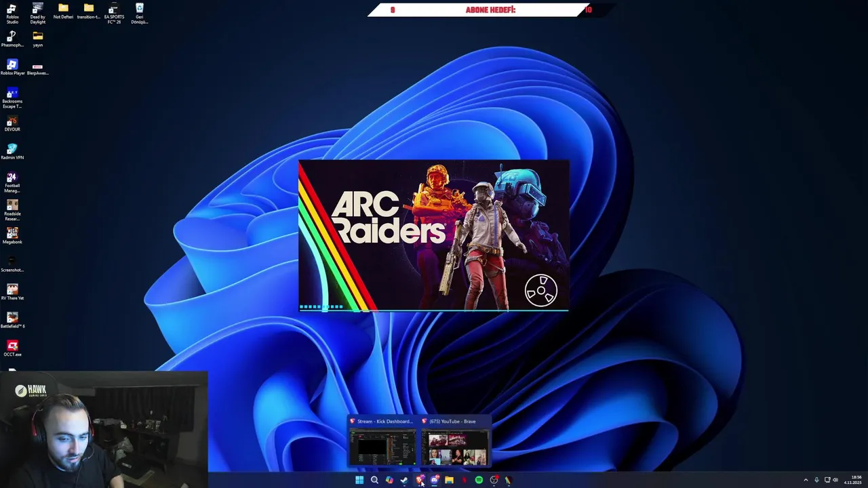Select the Not Defteri folder
This screenshot has width=868, height=488.
[x=63, y=12]
